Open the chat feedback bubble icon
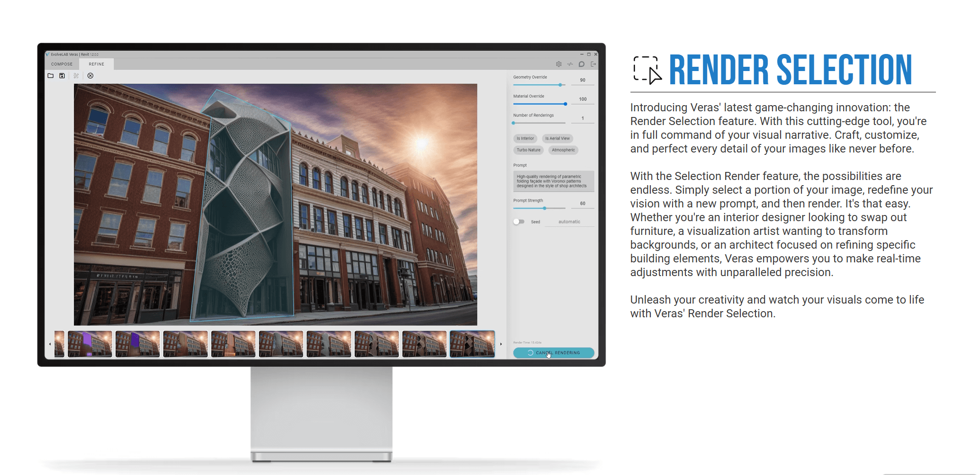The image size is (980, 475). (582, 64)
